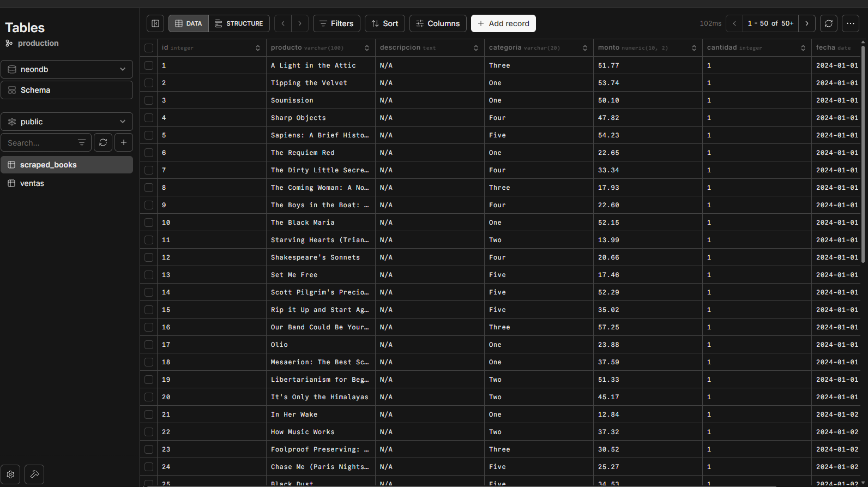The width and height of the screenshot is (868, 487).
Task: Refresh the table data
Action: pos(829,23)
